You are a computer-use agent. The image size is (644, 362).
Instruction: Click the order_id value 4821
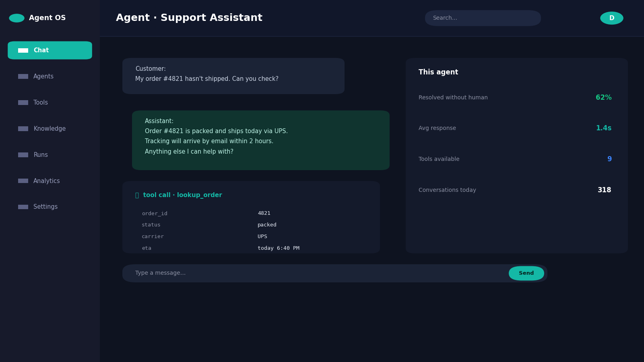click(x=264, y=213)
